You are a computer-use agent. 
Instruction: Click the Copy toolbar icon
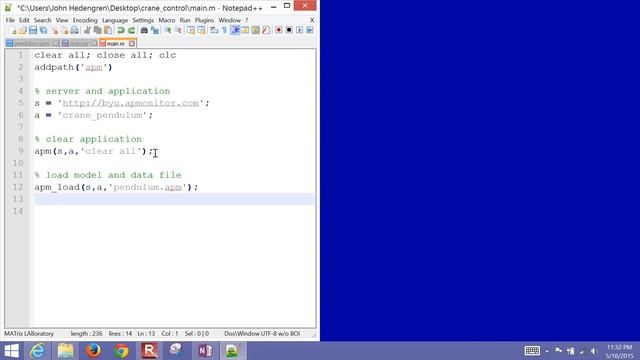click(x=98, y=30)
